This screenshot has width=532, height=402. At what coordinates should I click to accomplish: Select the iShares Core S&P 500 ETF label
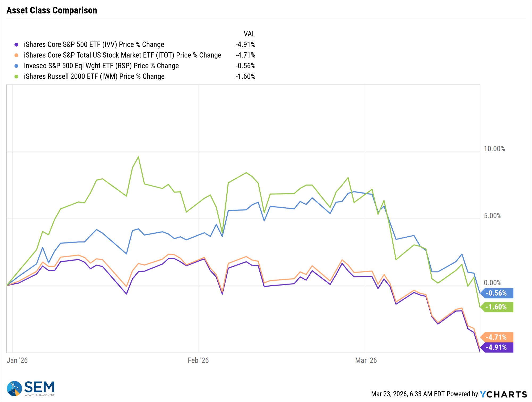point(94,45)
